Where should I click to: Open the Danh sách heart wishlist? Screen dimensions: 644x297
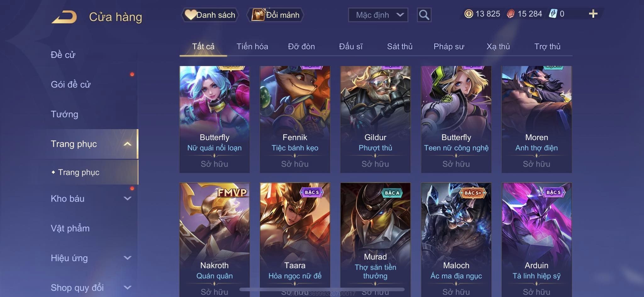click(210, 15)
